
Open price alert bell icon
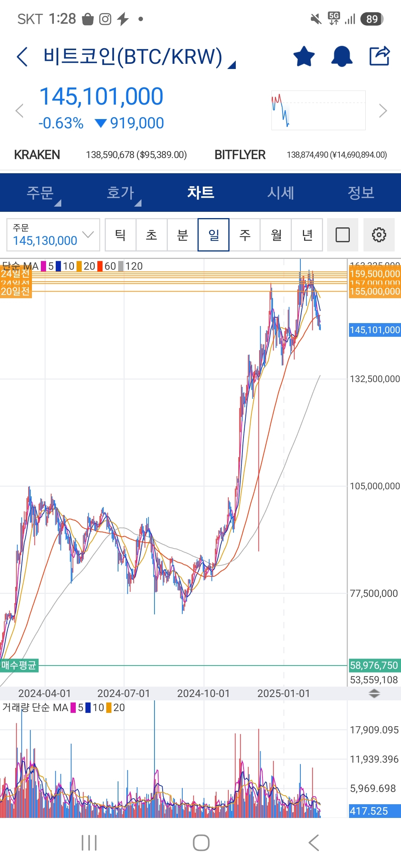click(342, 56)
